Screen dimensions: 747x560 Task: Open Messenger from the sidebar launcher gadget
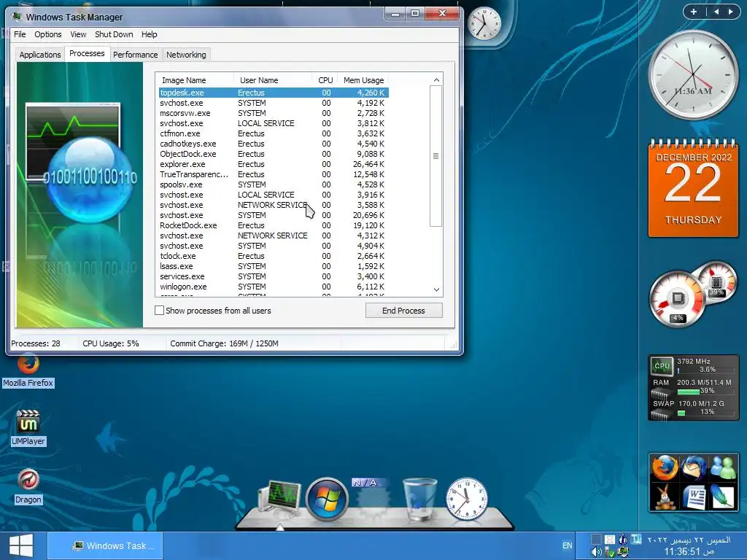click(x=723, y=467)
